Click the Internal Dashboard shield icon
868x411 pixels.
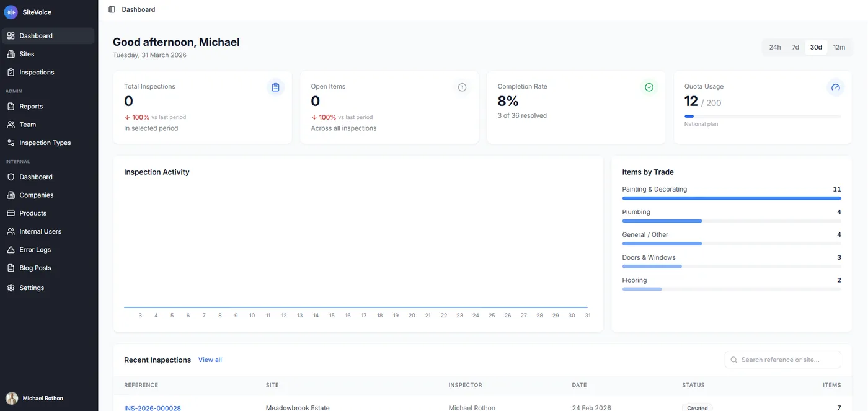coord(11,177)
